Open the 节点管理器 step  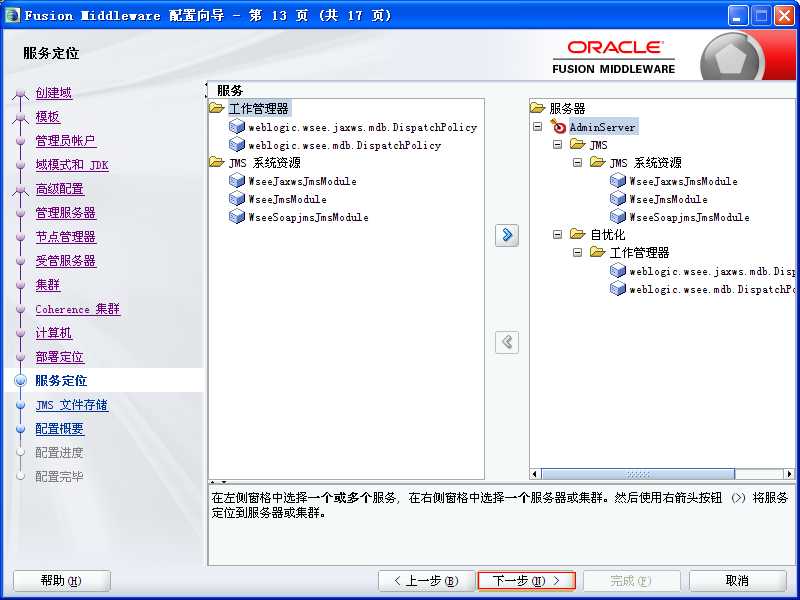(x=66, y=237)
